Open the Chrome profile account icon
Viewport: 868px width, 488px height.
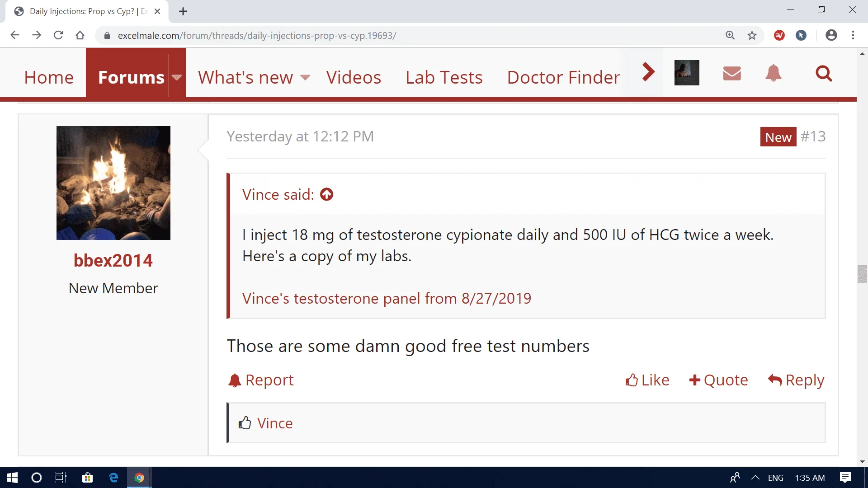[831, 35]
